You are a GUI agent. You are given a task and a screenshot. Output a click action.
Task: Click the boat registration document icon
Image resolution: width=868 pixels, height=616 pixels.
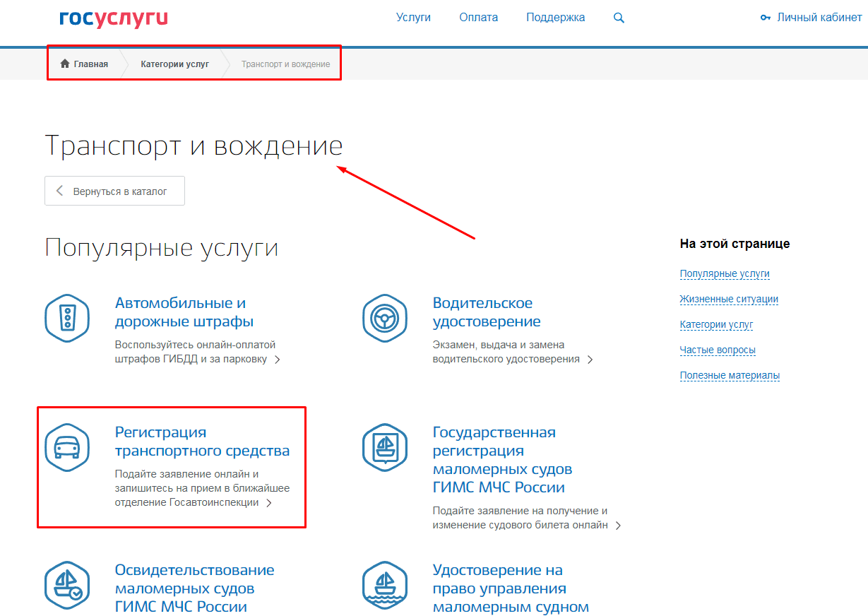point(385,447)
